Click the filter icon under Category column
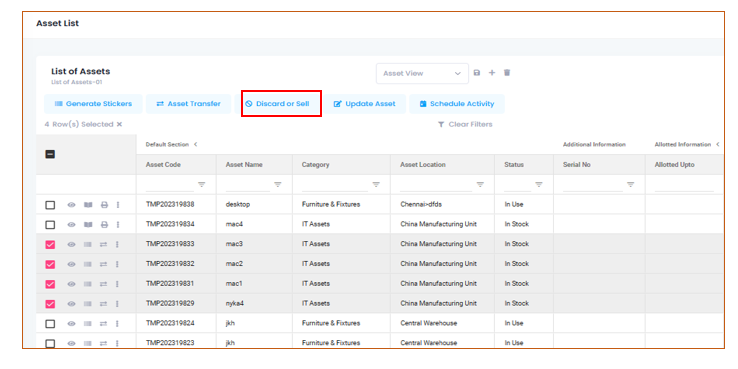 click(x=376, y=184)
